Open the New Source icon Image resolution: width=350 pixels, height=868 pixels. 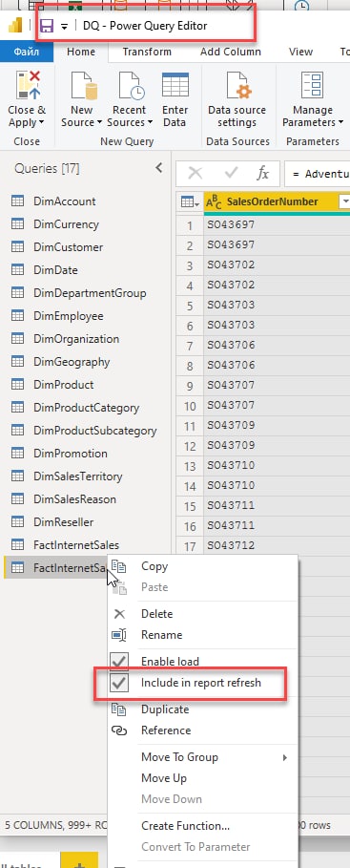click(84, 85)
